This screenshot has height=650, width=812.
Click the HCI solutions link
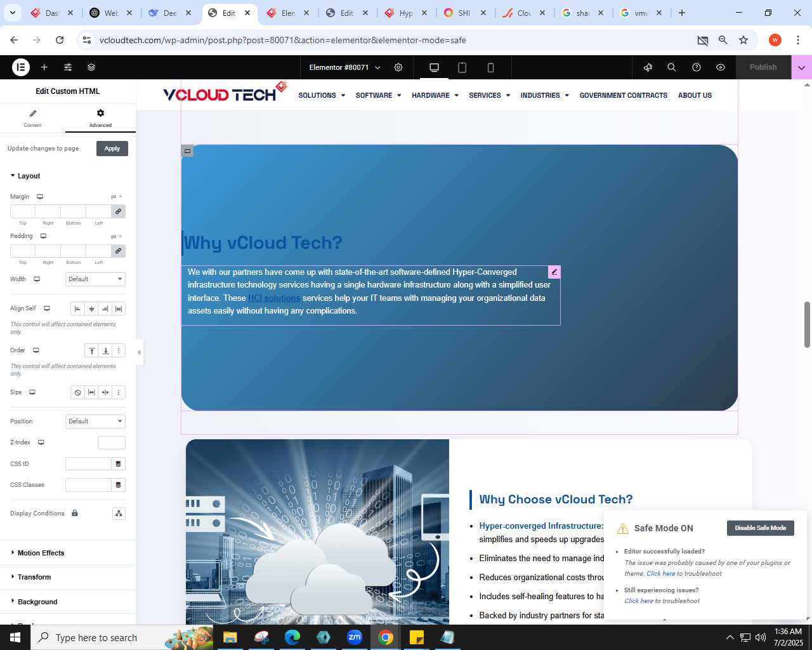274,298
